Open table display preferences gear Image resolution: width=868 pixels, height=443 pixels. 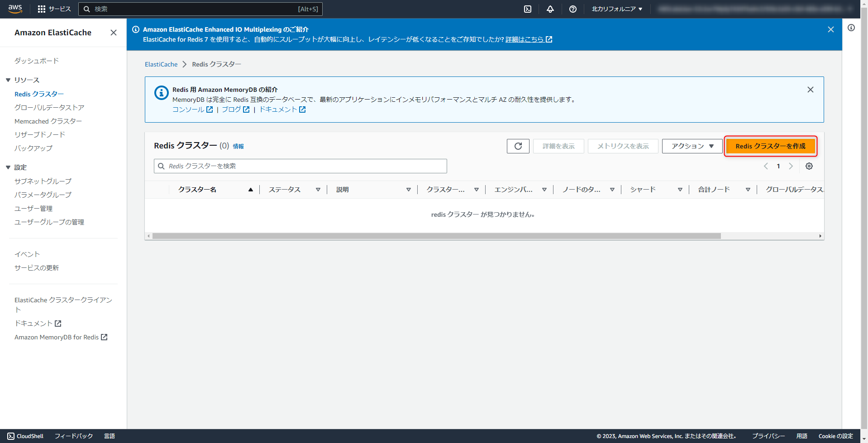[809, 166]
